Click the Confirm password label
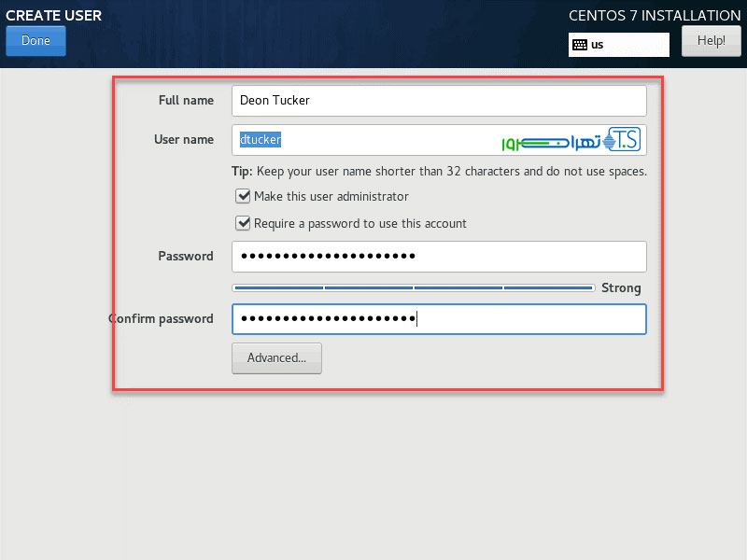The image size is (747, 560). (x=161, y=319)
